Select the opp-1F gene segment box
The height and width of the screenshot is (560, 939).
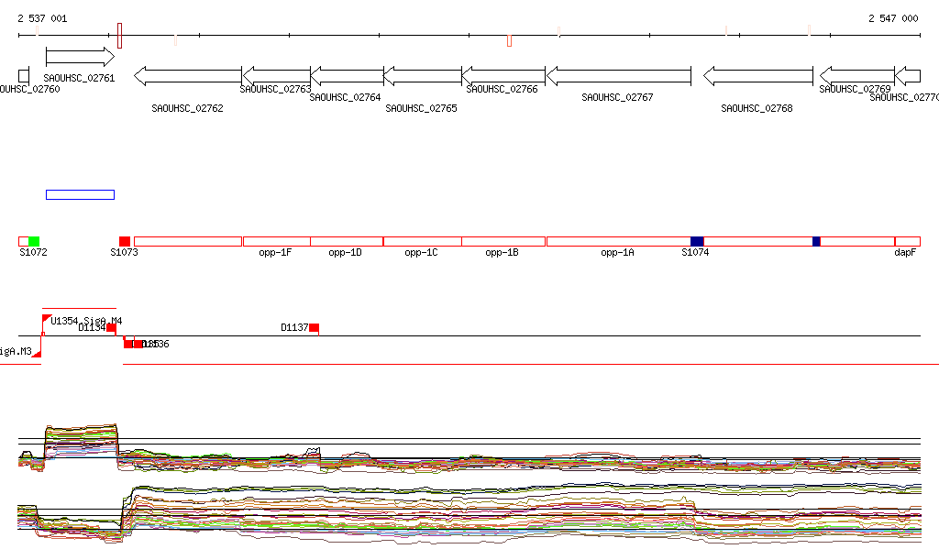coord(276,241)
